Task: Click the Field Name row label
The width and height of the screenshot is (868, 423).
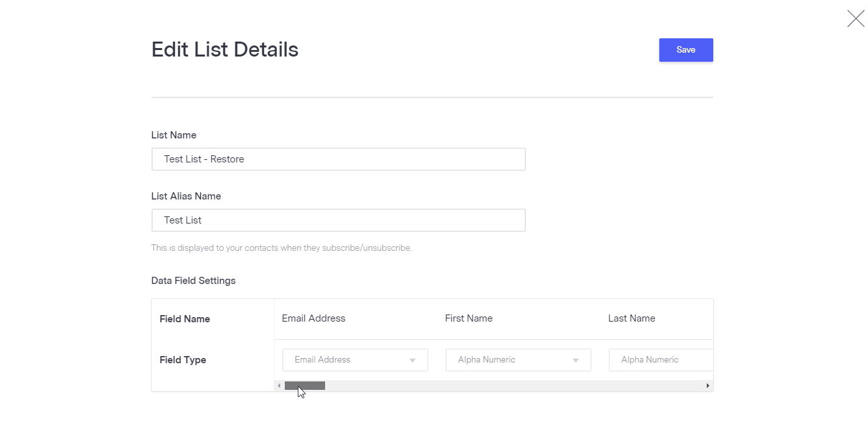Action: tap(185, 319)
